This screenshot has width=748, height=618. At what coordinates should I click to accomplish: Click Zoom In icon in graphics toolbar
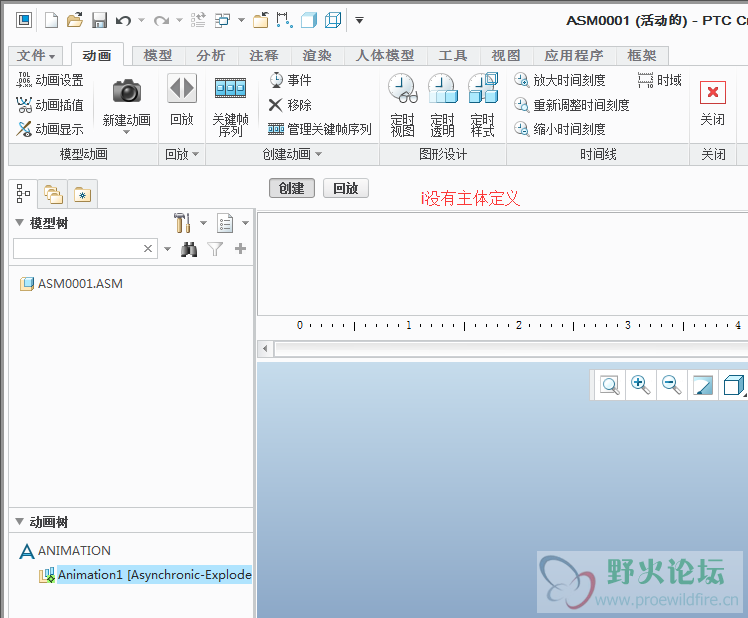click(x=640, y=385)
